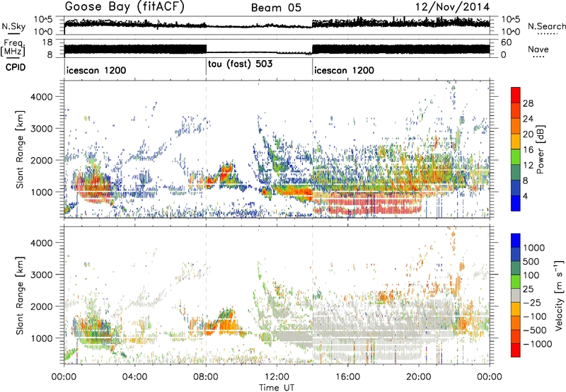Click the 8 tick on Power colorbar
This screenshot has height=392, width=566.
[x=525, y=181]
